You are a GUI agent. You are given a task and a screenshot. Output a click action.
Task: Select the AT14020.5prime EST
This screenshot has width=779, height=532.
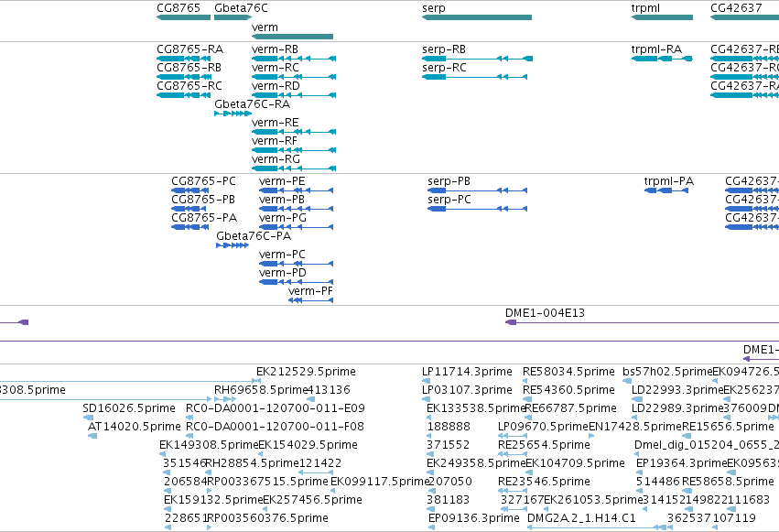[92, 436]
